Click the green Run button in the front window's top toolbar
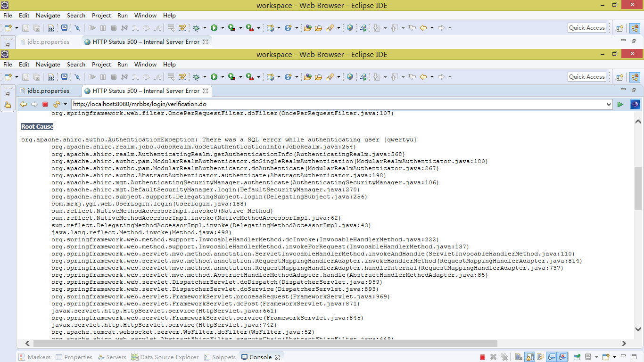Screen dimensions: 644x362 point(214,77)
